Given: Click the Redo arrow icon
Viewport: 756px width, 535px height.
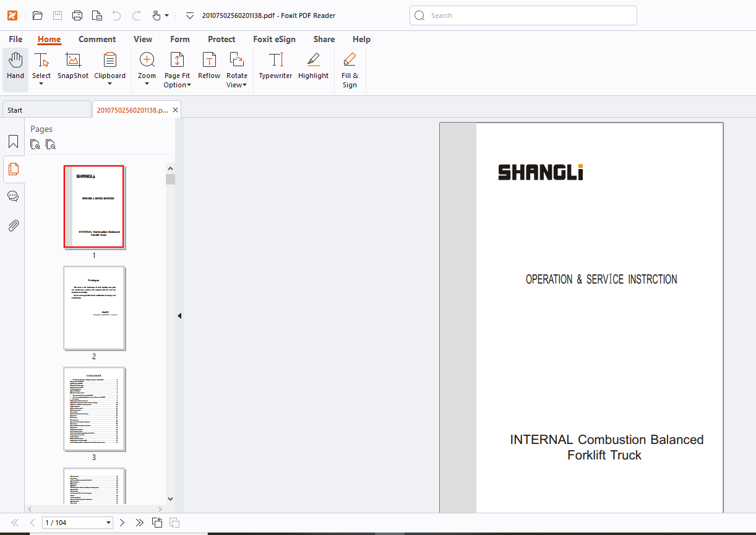Looking at the screenshot, I should coord(137,15).
